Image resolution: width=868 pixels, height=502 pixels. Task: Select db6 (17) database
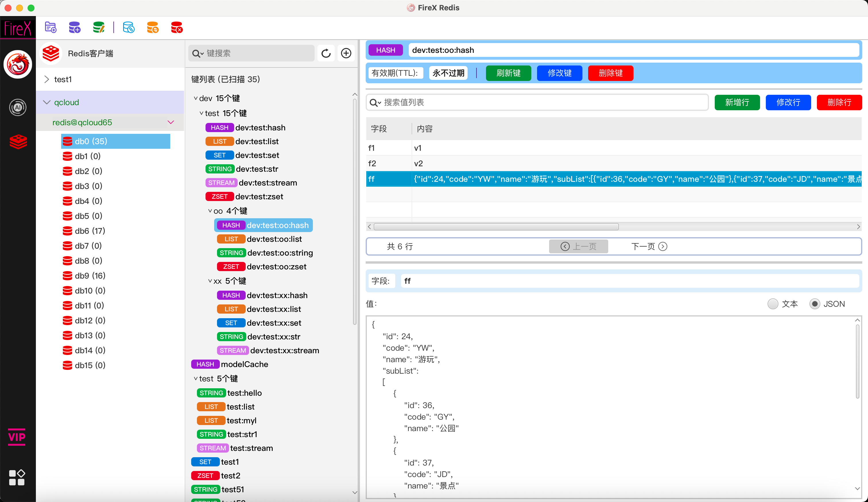[90, 231]
